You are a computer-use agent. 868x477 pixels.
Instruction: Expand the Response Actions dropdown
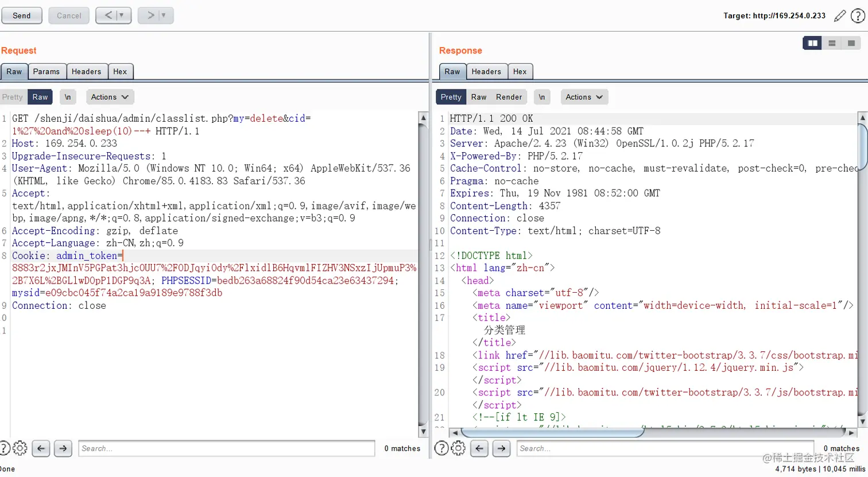click(584, 97)
